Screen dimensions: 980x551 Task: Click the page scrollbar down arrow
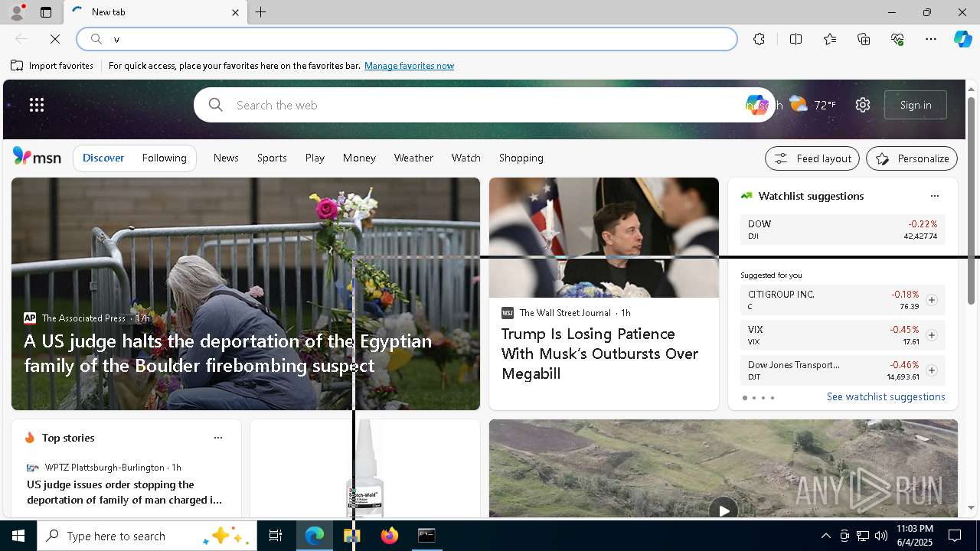[971, 507]
